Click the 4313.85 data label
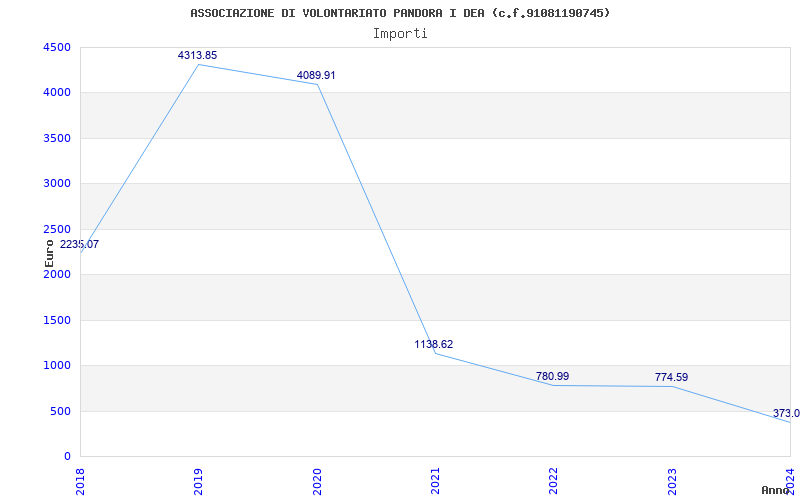 tap(197, 55)
